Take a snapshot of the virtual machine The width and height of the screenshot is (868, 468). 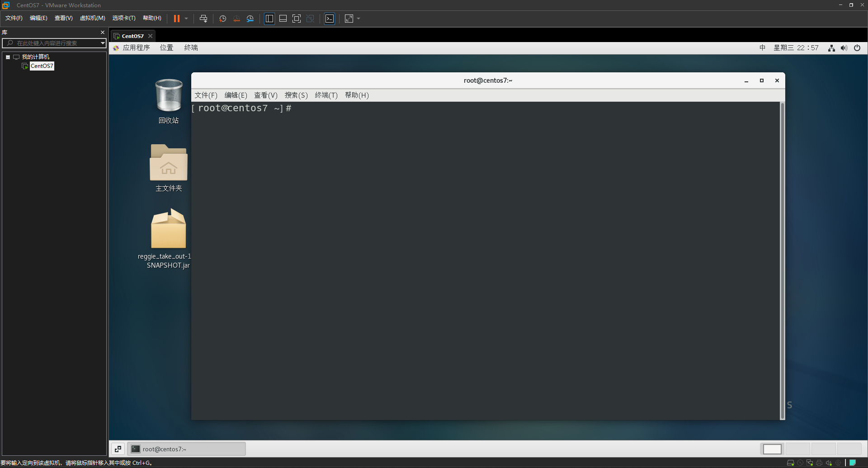[x=222, y=19]
